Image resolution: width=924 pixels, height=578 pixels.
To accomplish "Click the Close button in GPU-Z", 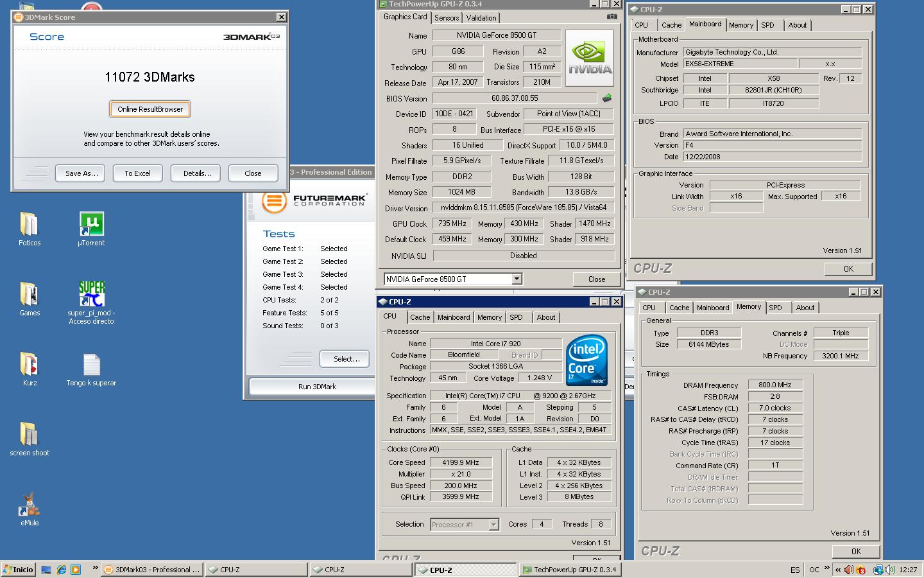I will 597,279.
